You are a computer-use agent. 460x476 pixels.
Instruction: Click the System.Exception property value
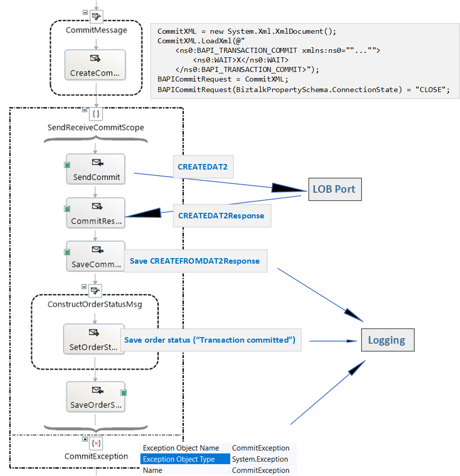pyautogui.click(x=260, y=459)
